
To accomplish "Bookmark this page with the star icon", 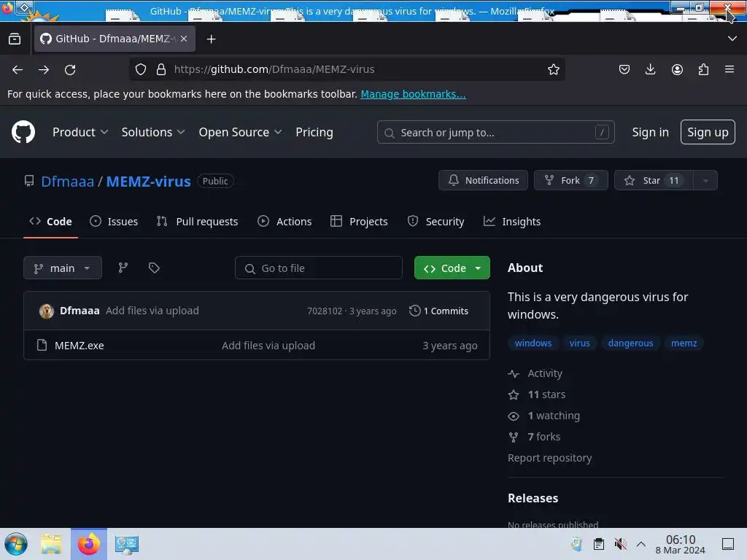I will 553,69.
